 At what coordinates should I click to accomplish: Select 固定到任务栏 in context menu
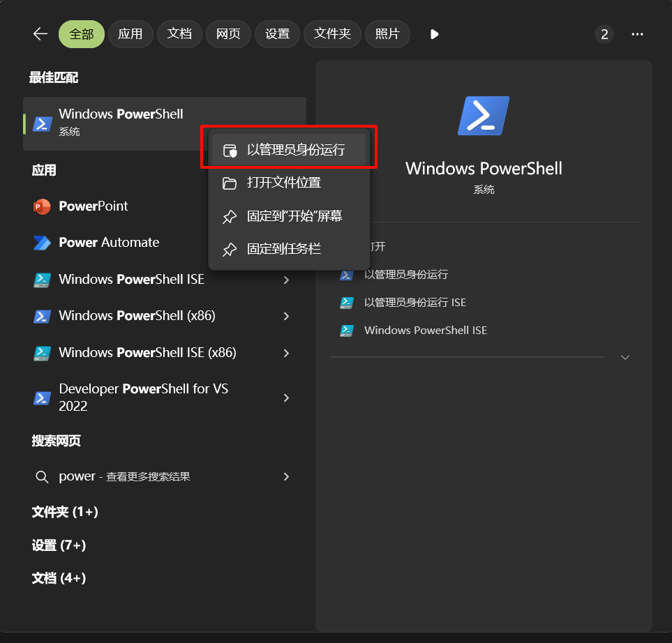(284, 249)
